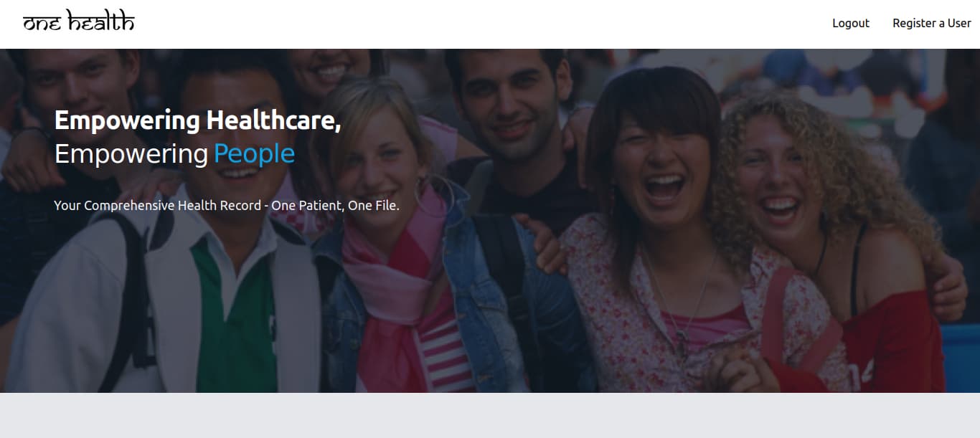Log out using the Logout link
980x438 pixels.
tap(851, 23)
